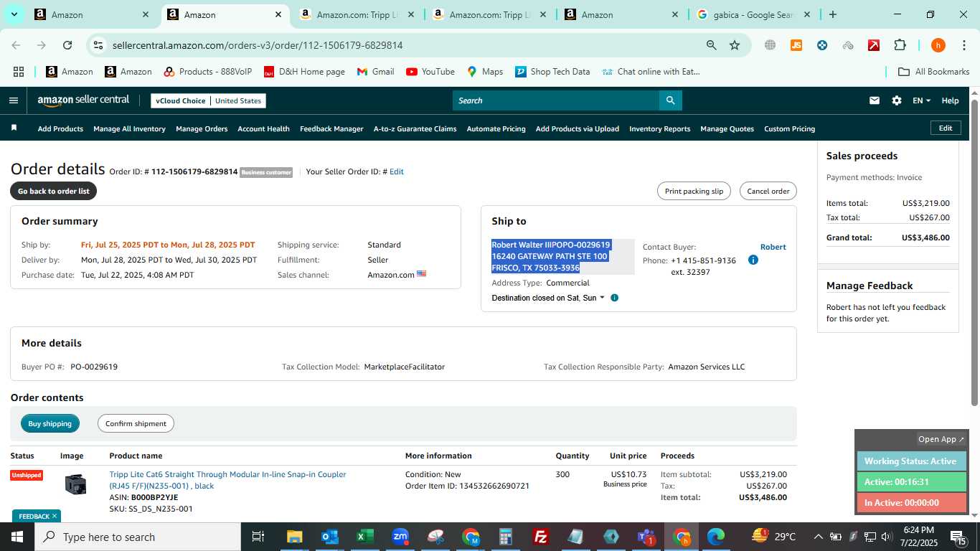Click the site information icon in address bar
980x551 pixels.
(x=98, y=45)
